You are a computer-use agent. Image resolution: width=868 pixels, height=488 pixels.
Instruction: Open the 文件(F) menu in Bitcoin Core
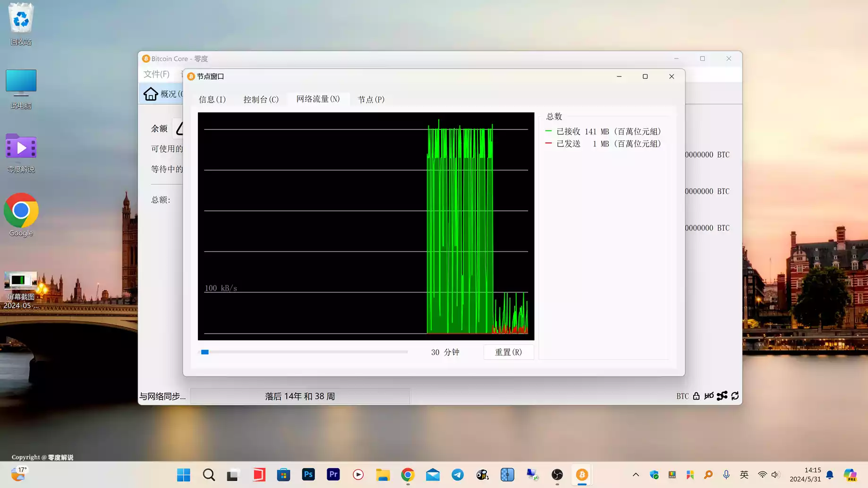click(156, 74)
